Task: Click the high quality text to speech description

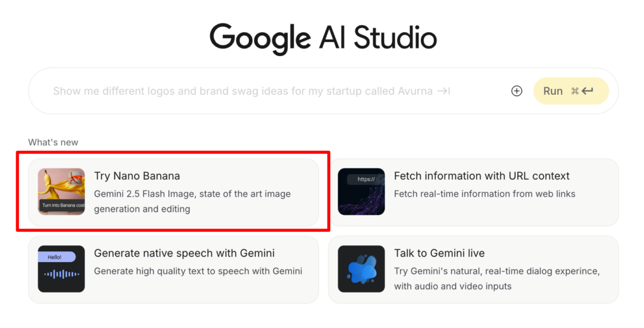Action: (198, 271)
